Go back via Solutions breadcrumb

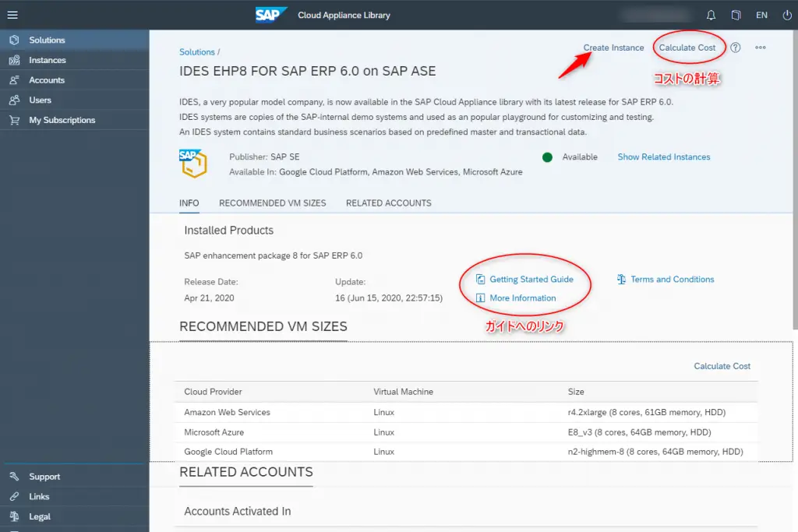click(197, 52)
